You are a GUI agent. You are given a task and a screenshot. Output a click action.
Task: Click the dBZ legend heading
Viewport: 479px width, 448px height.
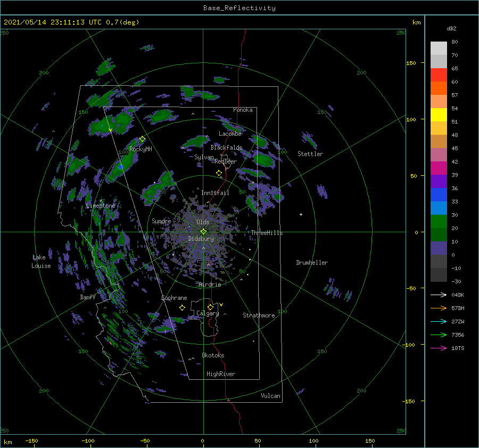pyautogui.click(x=451, y=28)
